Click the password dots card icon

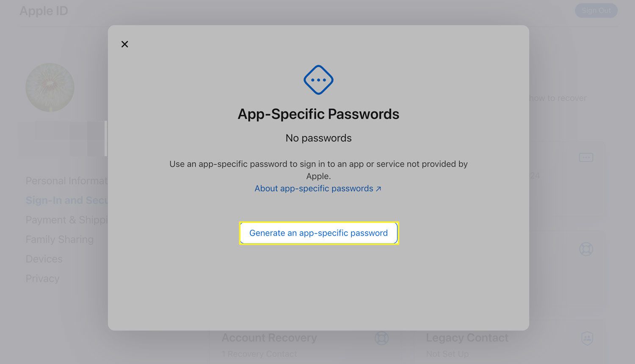click(x=586, y=157)
